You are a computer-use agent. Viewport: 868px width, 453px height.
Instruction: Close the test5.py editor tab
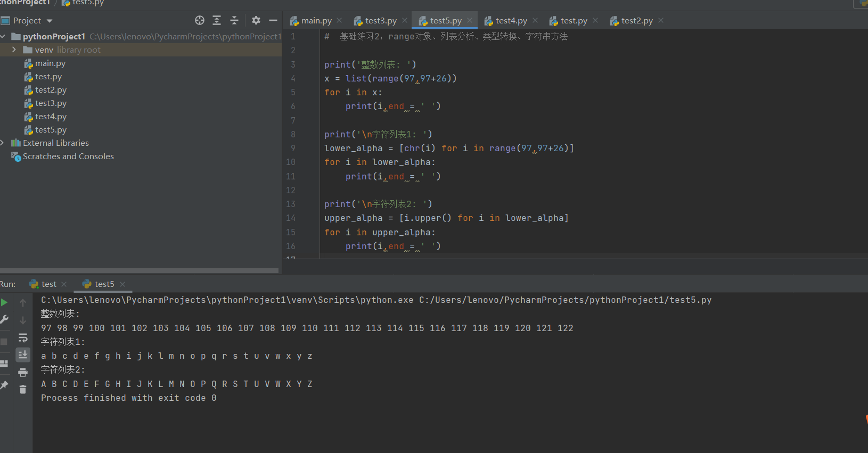(x=470, y=21)
